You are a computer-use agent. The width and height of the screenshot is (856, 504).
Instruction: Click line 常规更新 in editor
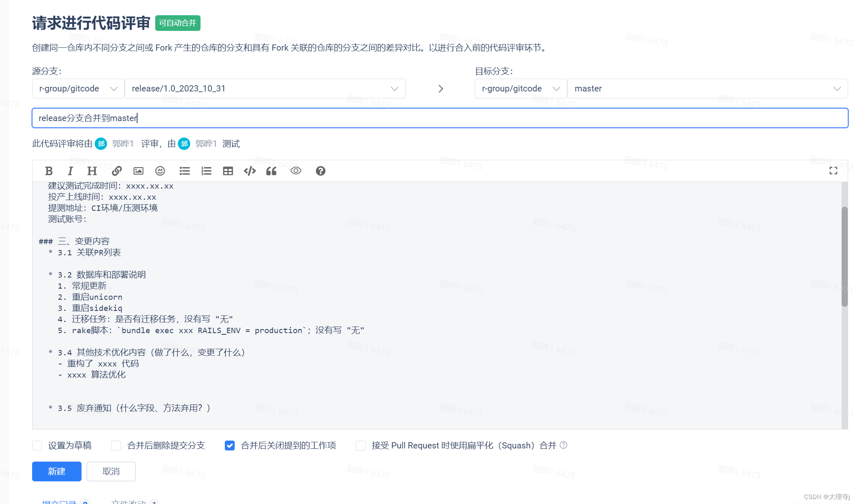(x=82, y=286)
